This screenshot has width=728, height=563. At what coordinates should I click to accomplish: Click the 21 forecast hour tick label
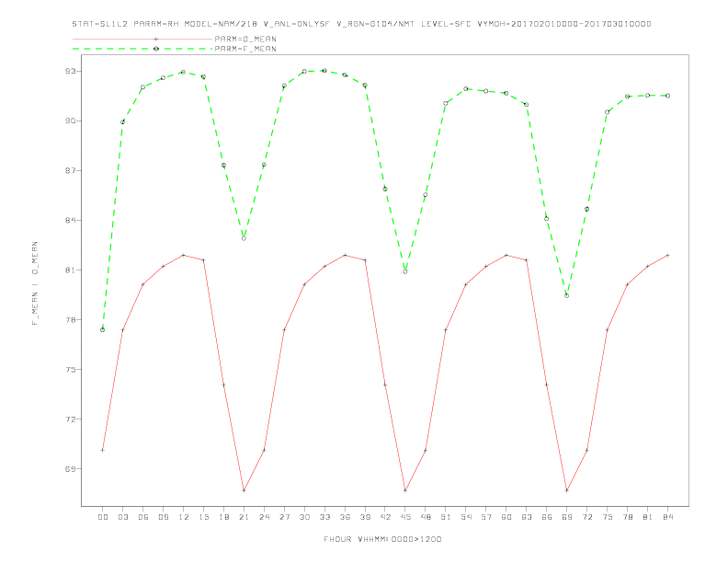[244, 517]
